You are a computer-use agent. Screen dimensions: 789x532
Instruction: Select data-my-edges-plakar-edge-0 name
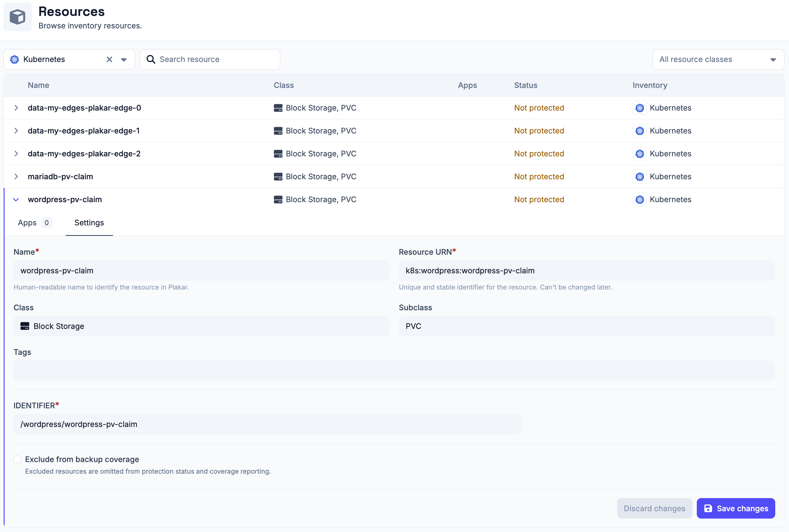85,108
